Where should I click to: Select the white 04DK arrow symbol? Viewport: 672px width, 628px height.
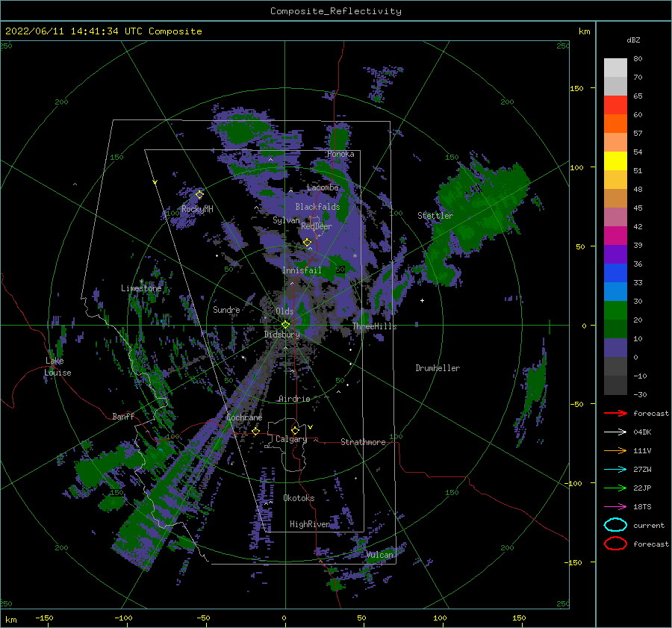[615, 432]
